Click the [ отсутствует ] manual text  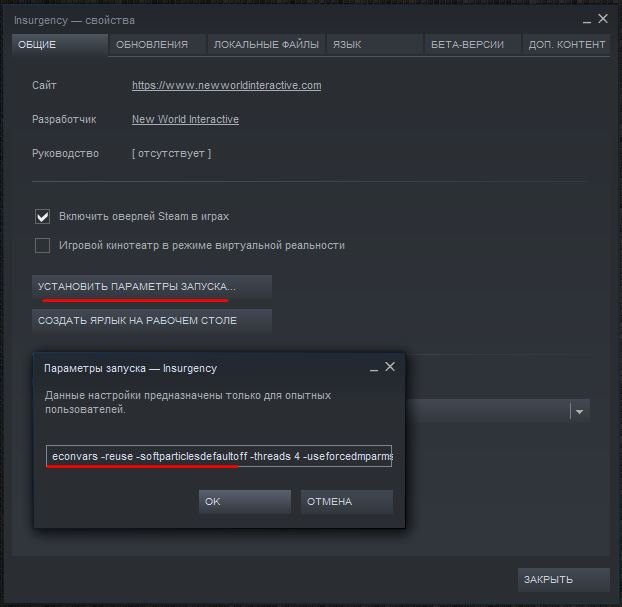(x=171, y=154)
